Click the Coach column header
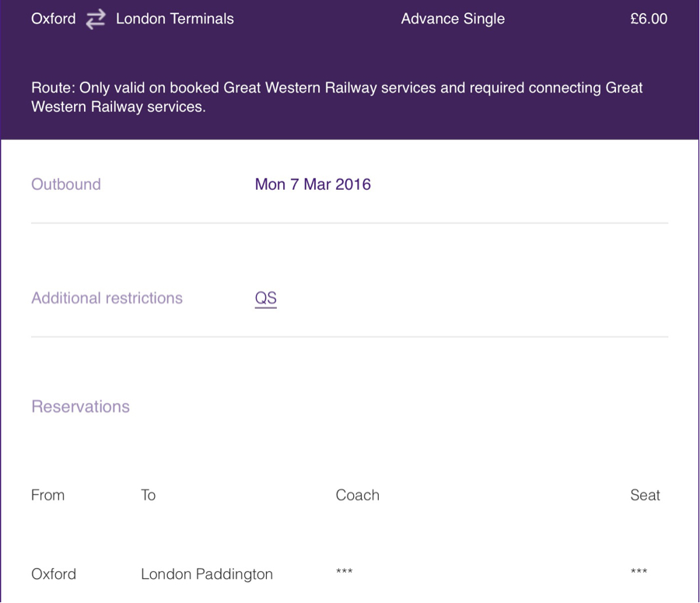Viewport: 700px width, 603px height. [358, 495]
